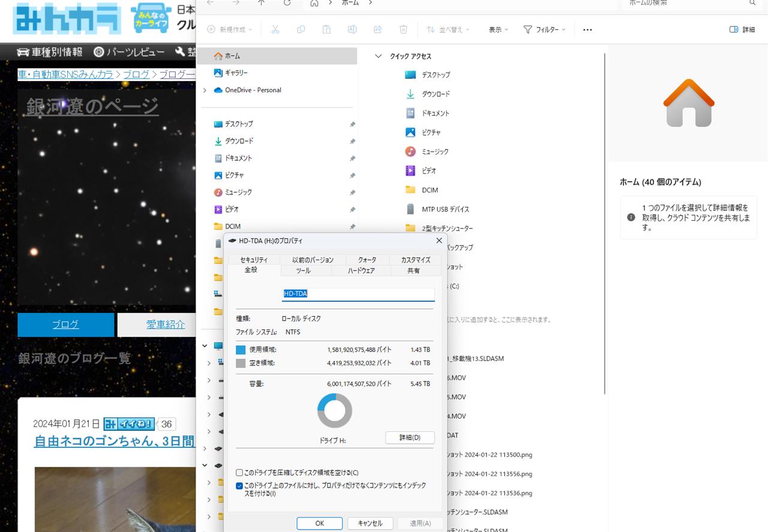Click the chevron after ホーム in address bar
This screenshot has width=768, height=532.
[370, 3]
